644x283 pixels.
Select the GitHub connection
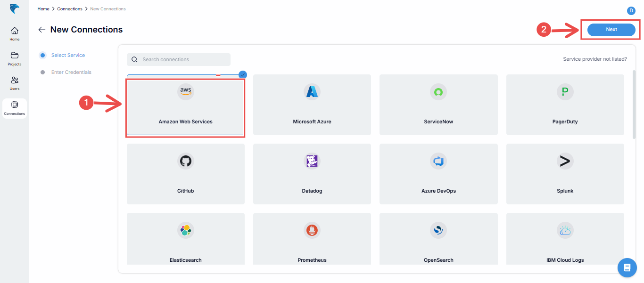pyautogui.click(x=185, y=174)
